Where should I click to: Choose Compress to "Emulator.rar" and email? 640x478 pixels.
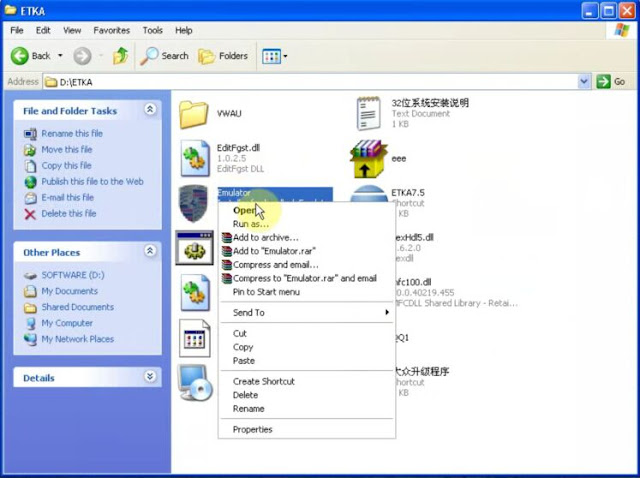pyautogui.click(x=304, y=278)
